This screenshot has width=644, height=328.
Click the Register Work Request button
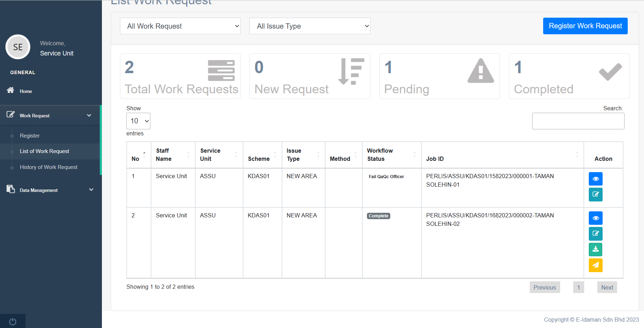coord(585,26)
